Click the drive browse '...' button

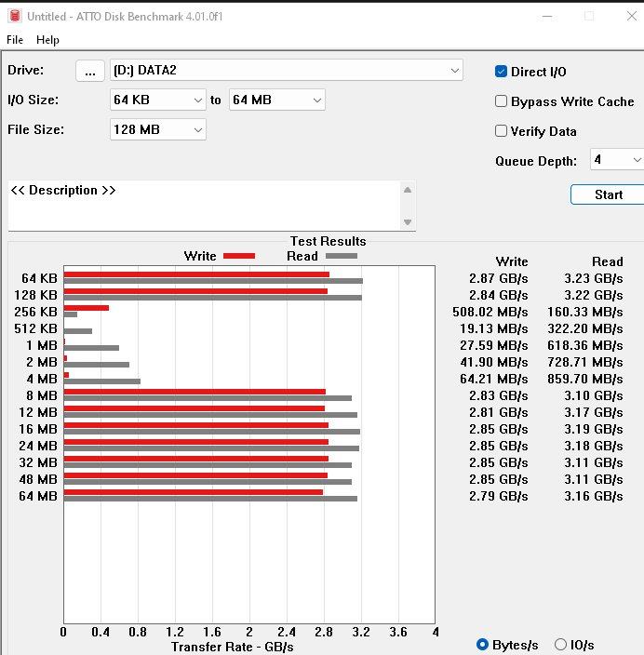coord(90,71)
